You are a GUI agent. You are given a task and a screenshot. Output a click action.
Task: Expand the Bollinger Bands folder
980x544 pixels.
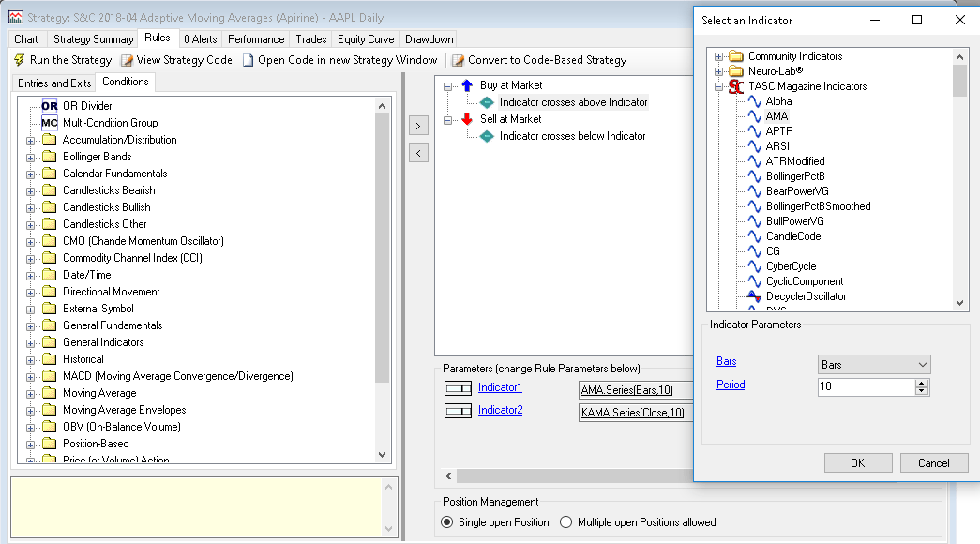coord(31,157)
